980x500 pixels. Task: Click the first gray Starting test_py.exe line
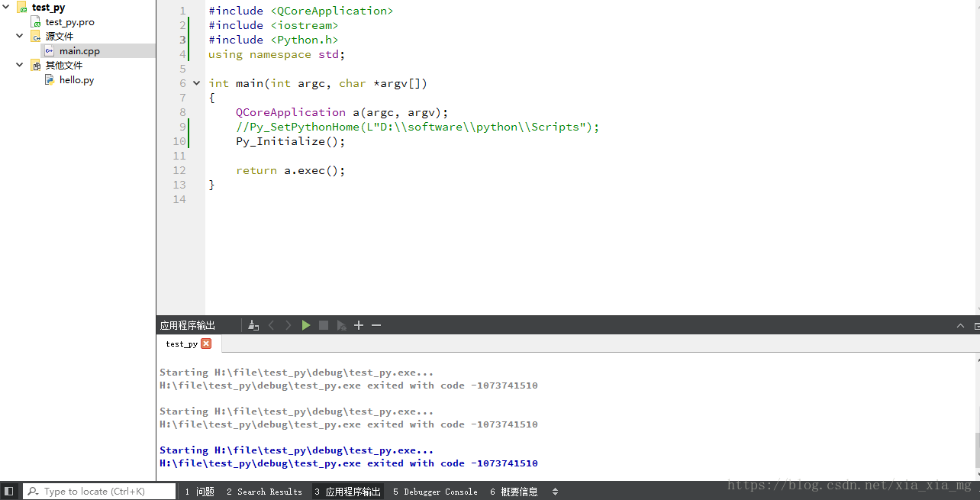[297, 373]
